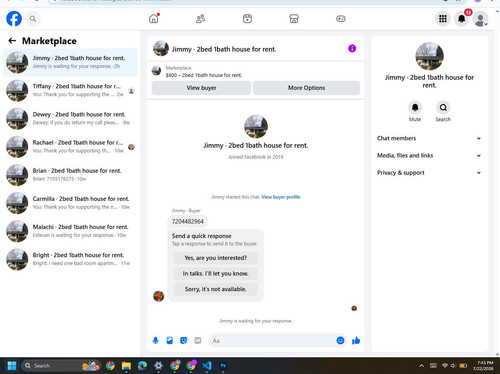Open Settings gear from taskbar
Screen dimensions: 500x374
158,366
